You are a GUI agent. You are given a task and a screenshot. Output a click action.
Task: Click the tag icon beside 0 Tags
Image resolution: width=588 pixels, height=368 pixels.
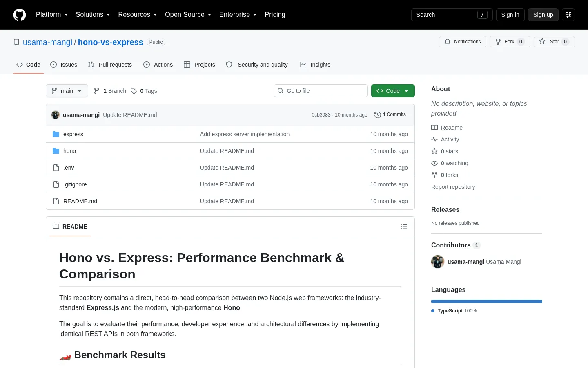(134, 91)
